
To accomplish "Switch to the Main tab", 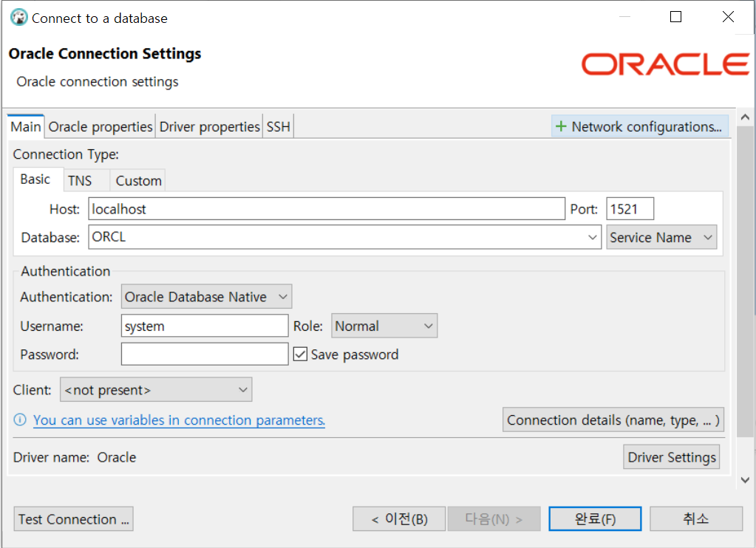I will [x=26, y=127].
